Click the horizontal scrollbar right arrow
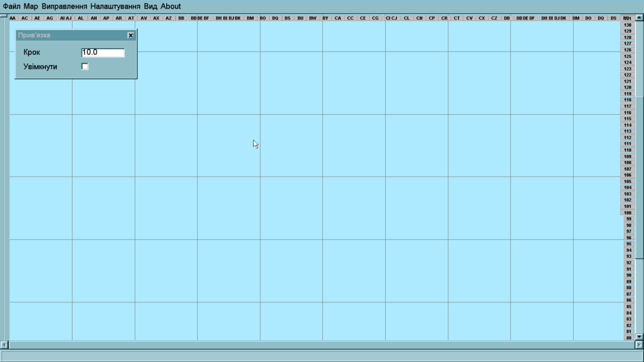The image size is (644, 362). point(639,345)
